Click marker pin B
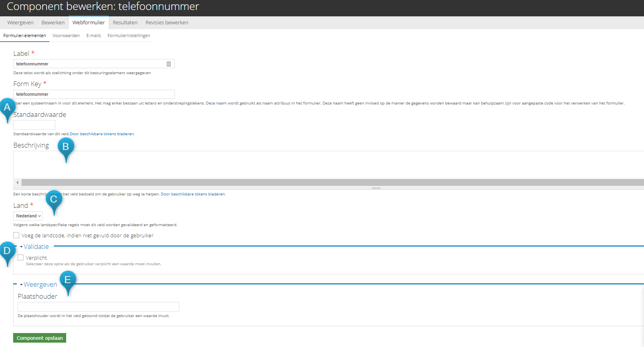Viewport: 644px width, 347px height. tap(66, 149)
